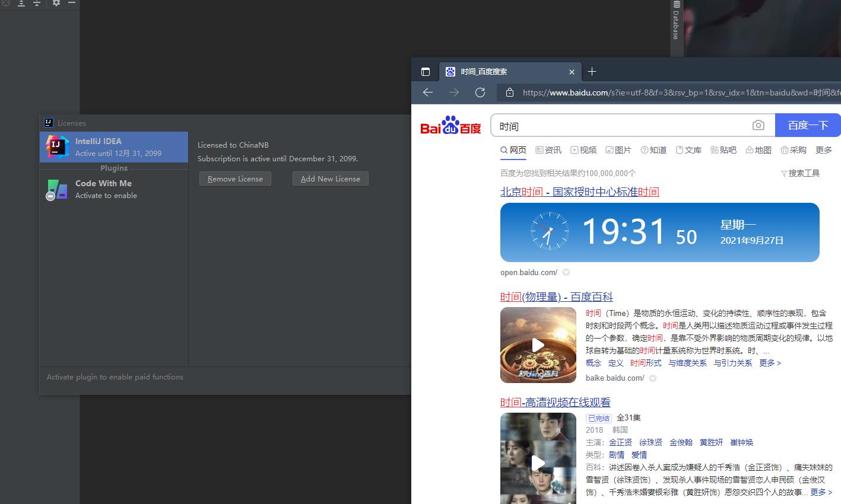Open 搜索工具 search tools filter
841x504 pixels.
pos(800,173)
